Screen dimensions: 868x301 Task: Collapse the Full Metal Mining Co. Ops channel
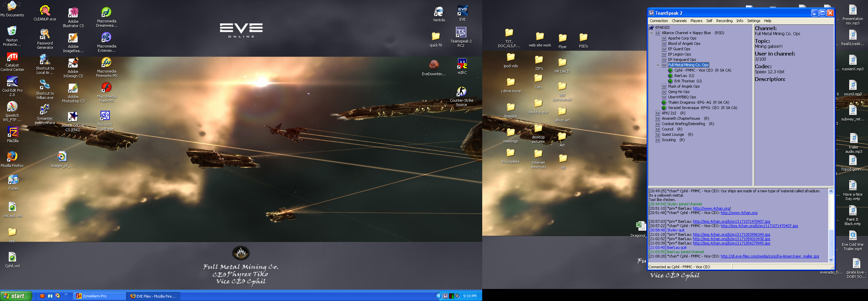point(658,65)
